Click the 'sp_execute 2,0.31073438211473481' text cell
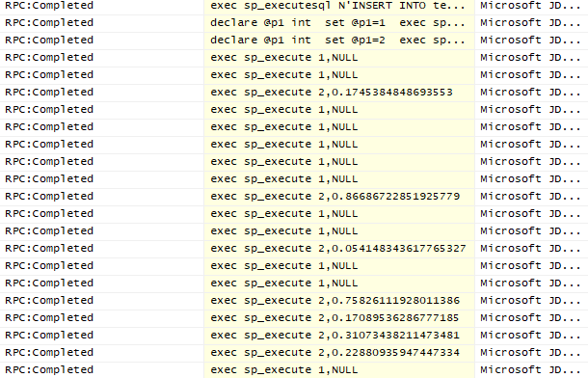 (x=339, y=336)
